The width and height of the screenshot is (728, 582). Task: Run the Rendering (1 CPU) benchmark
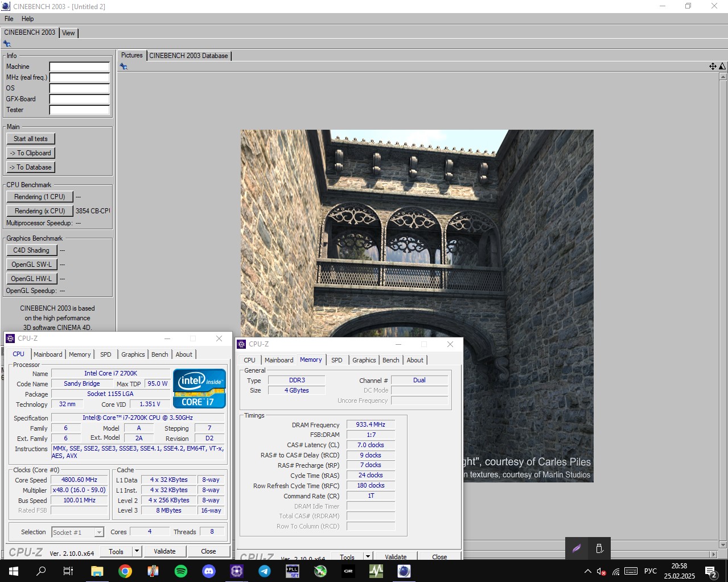40,197
